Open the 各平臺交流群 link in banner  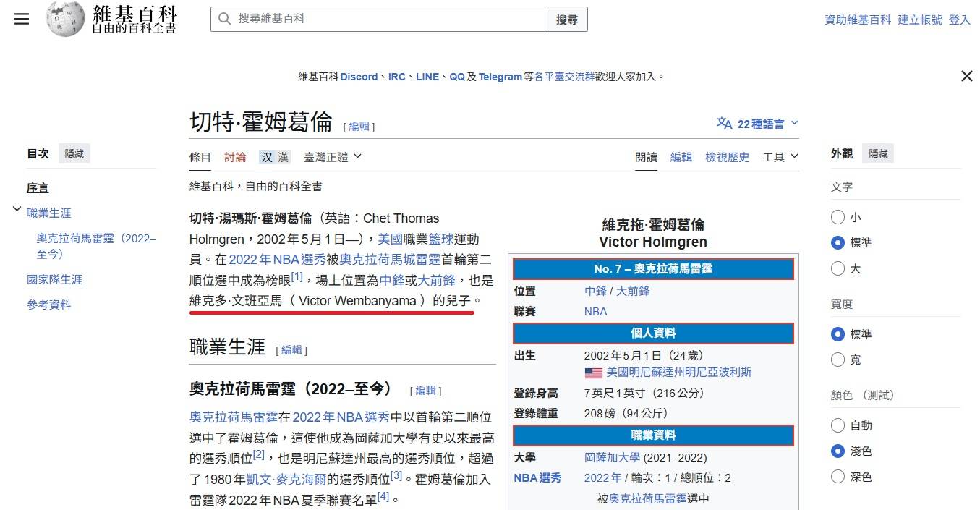[564, 77]
